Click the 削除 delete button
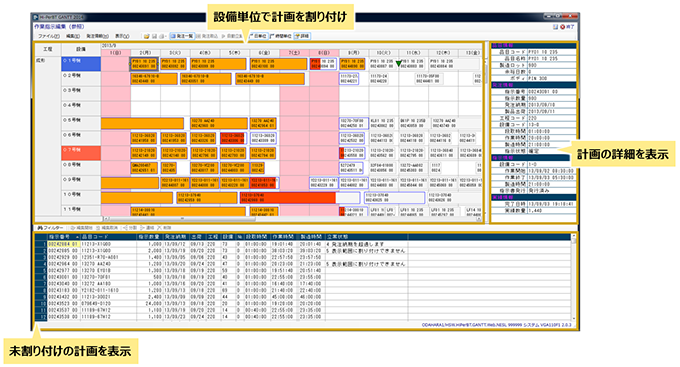The height and width of the screenshot is (367, 680). (x=165, y=228)
